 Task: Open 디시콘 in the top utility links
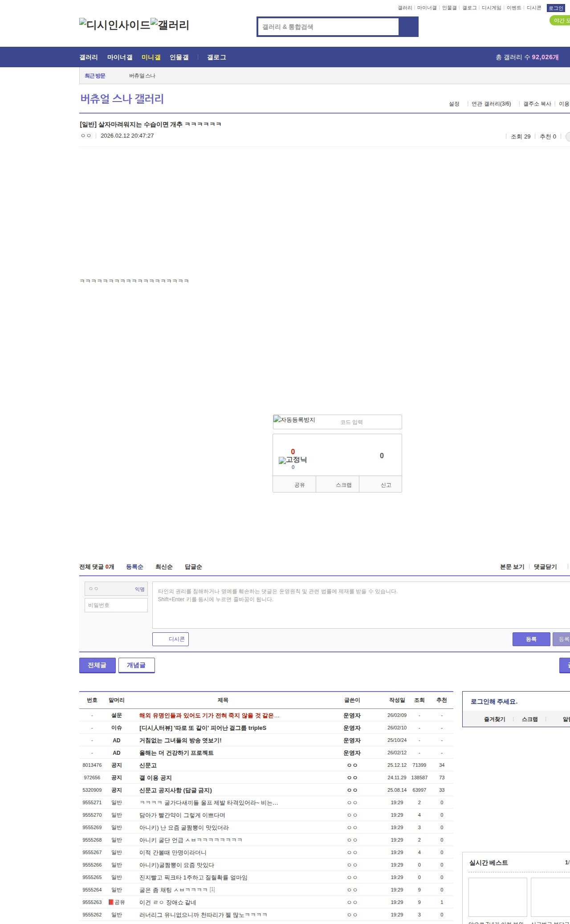point(534,8)
